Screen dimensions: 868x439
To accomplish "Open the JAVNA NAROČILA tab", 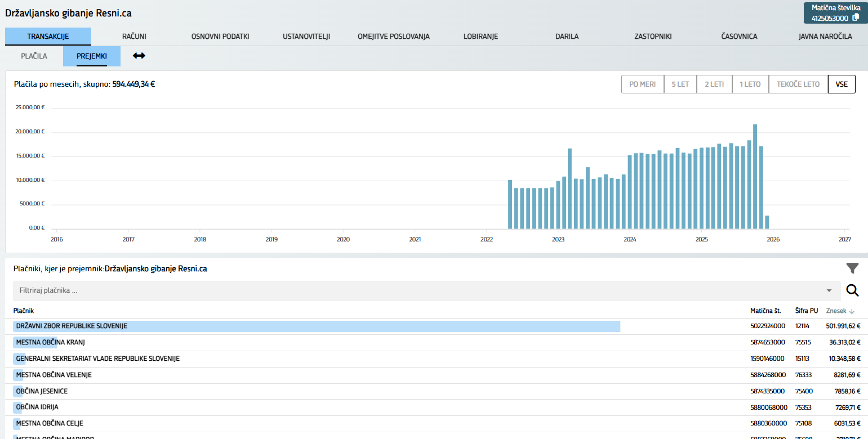I will (x=825, y=37).
